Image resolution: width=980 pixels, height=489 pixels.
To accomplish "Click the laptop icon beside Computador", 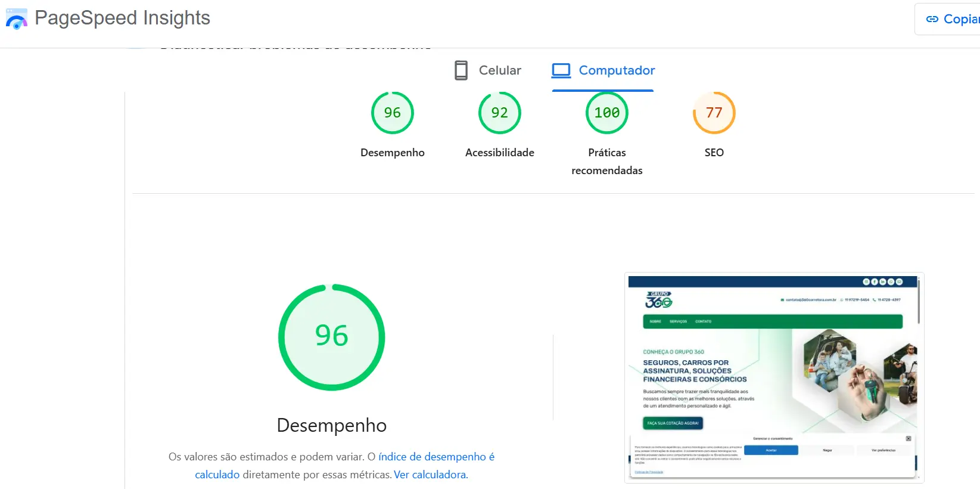I will 561,70.
